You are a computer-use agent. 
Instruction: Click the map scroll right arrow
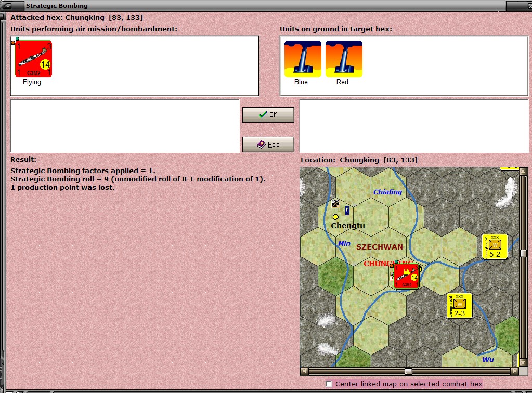[x=515, y=371]
